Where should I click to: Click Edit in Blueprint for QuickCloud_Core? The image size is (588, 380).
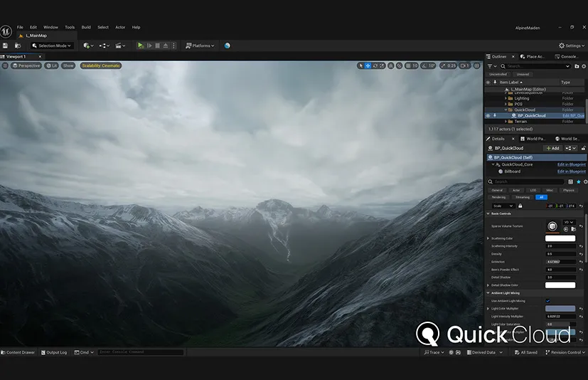point(571,164)
